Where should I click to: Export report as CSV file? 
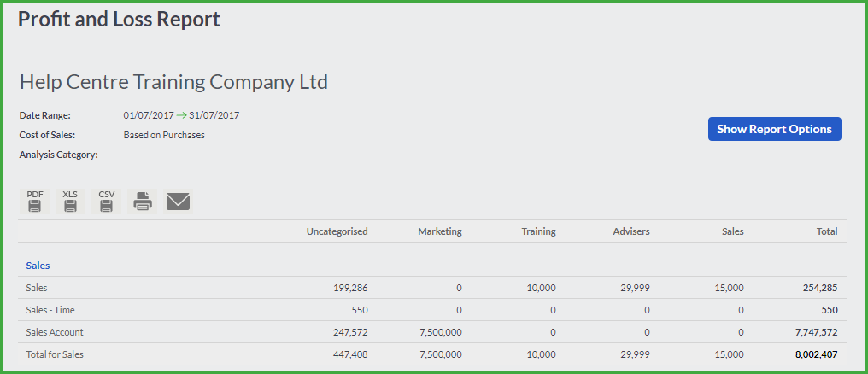106,202
